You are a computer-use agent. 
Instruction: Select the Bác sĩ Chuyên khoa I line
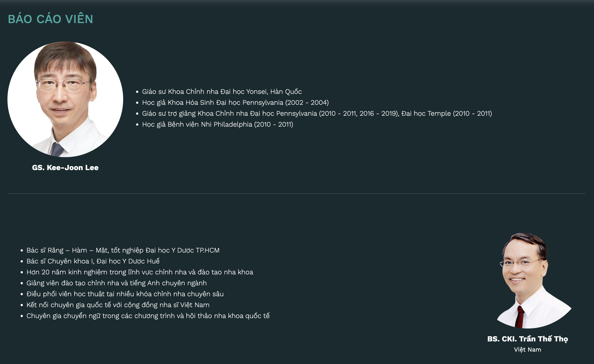point(93,261)
